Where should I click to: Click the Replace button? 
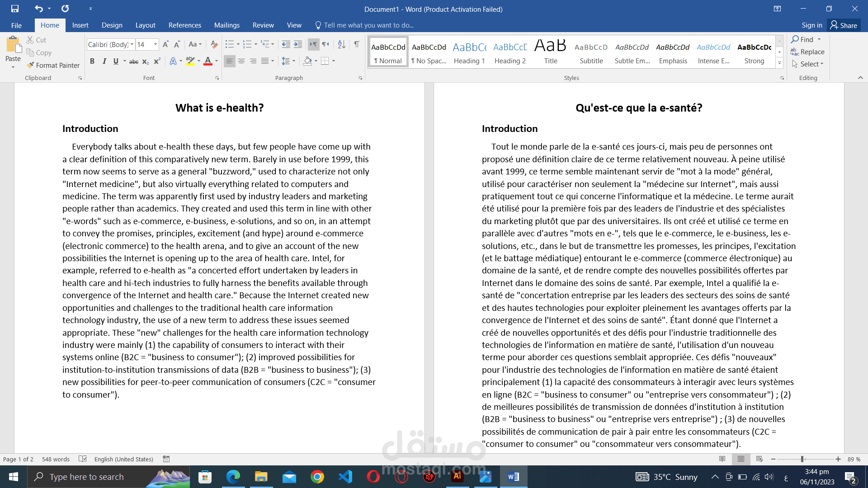[807, 52]
